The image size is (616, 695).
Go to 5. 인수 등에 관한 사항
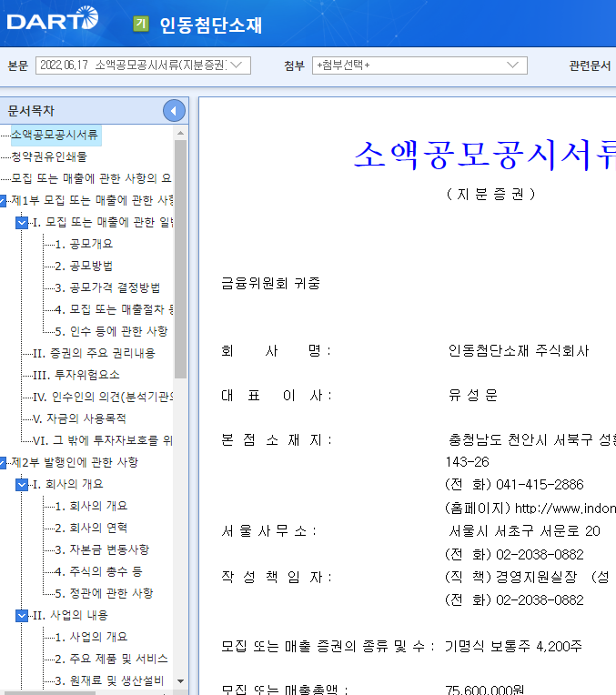point(111,331)
